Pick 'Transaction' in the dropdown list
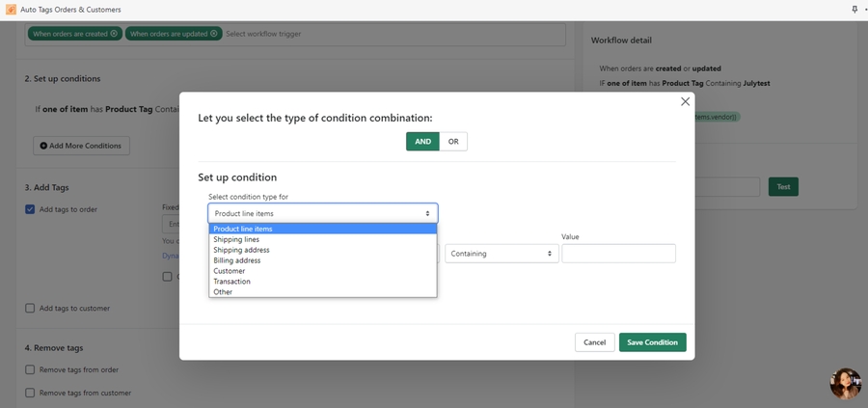Viewport: 868px width, 408px height. pos(232,282)
